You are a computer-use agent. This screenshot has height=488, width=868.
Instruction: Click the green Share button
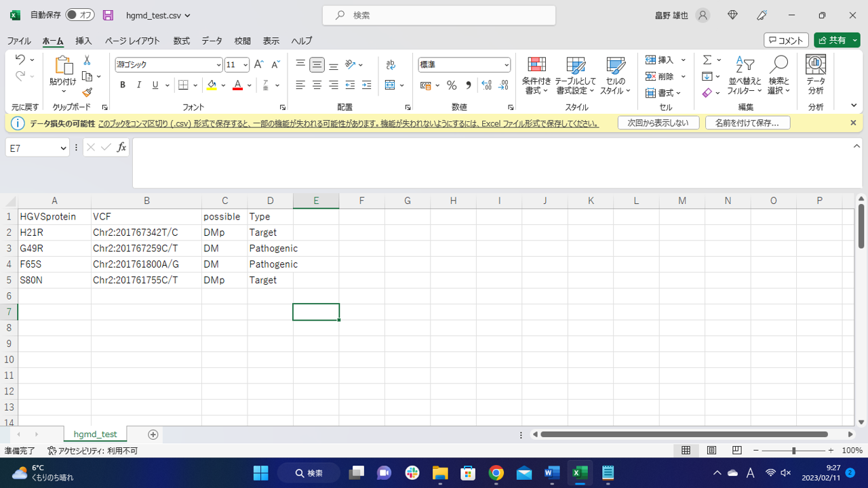click(837, 41)
